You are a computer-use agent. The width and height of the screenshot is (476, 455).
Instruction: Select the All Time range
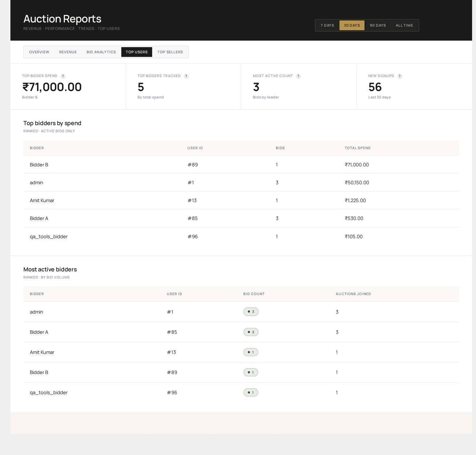[404, 25]
